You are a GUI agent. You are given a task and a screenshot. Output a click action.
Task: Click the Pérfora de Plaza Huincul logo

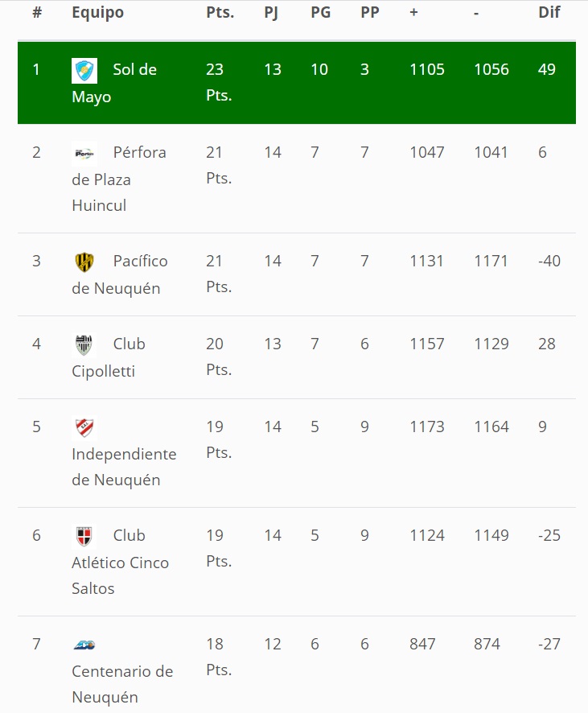[84, 153]
